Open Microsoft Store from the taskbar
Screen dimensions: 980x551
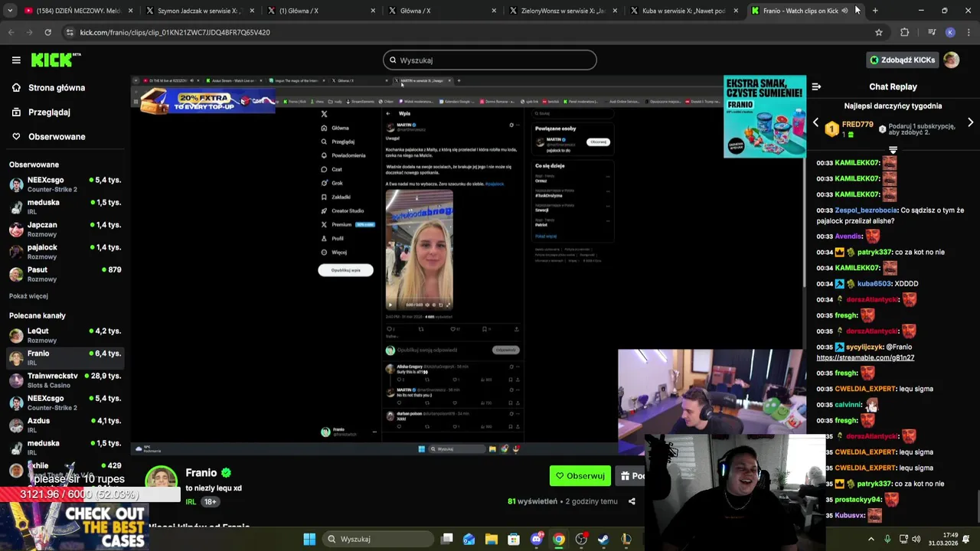click(x=514, y=539)
